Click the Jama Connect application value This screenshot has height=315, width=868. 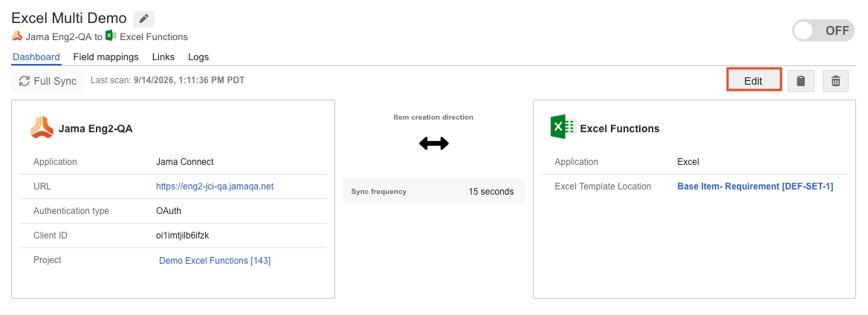(185, 162)
